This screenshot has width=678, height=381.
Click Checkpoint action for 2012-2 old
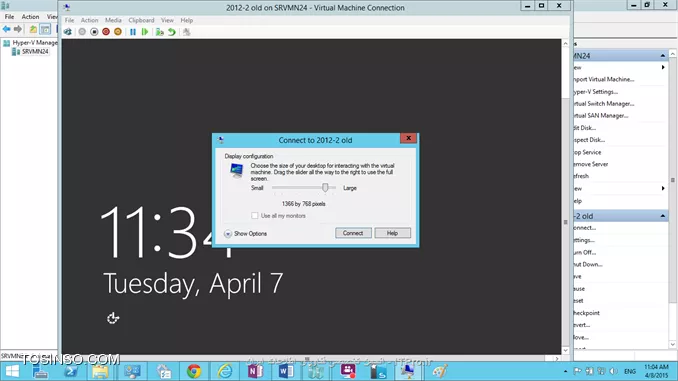[587, 313]
